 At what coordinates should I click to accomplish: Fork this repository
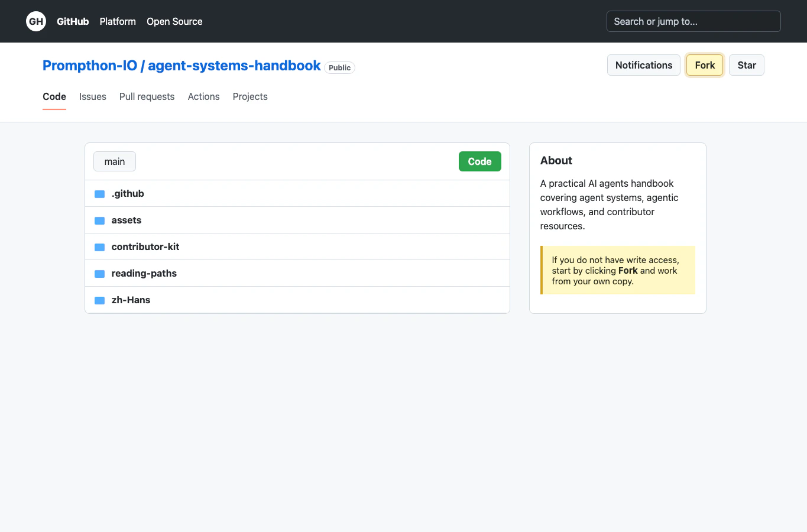pyautogui.click(x=705, y=65)
